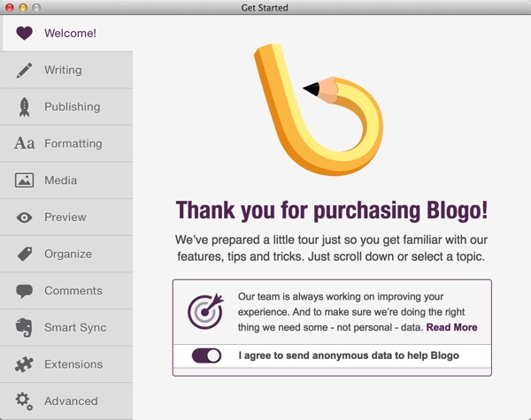Toggle the anonymous data sharing switch
Viewport: 531px width, 420px height.
click(x=206, y=355)
